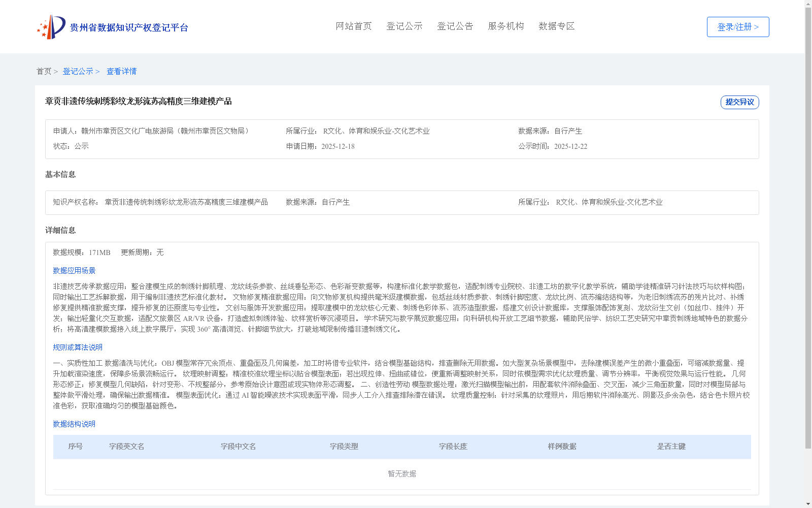Open the 登记公告 navigation item
The image size is (812, 508).
click(x=455, y=26)
